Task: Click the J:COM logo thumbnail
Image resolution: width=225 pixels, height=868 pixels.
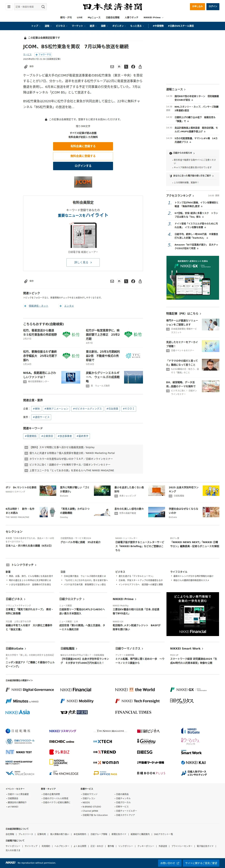Action: tap(83, 182)
